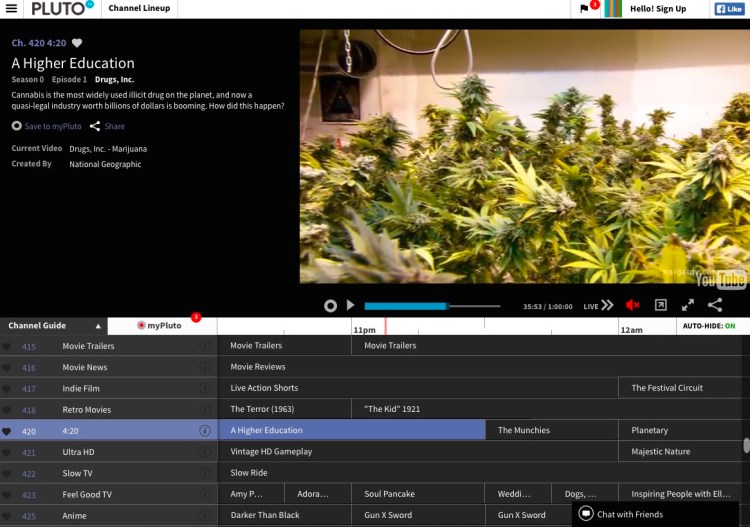Enter fullscreen mode

point(688,305)
